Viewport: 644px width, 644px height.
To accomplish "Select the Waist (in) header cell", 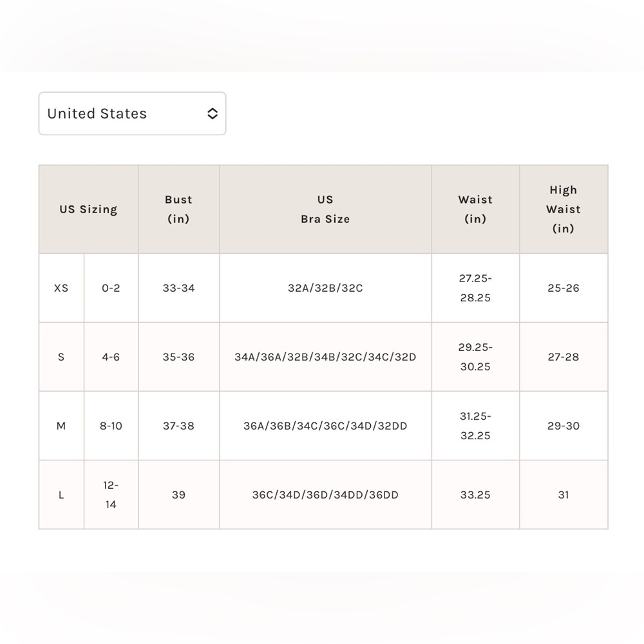I will click(476, 209).
